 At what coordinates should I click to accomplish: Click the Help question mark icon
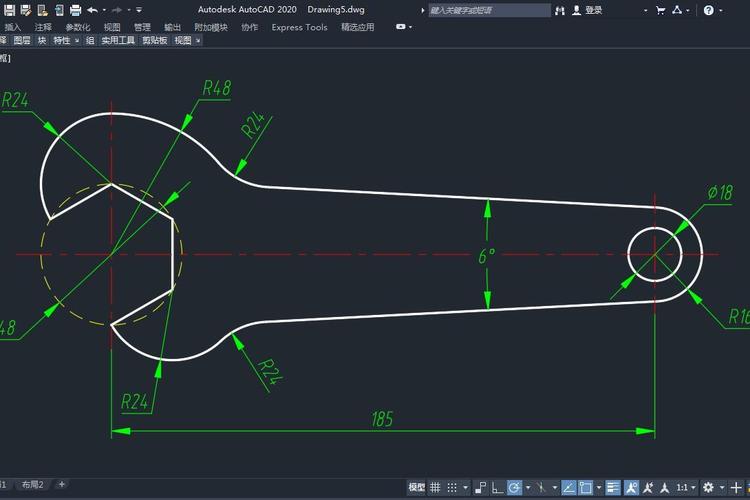708,10
